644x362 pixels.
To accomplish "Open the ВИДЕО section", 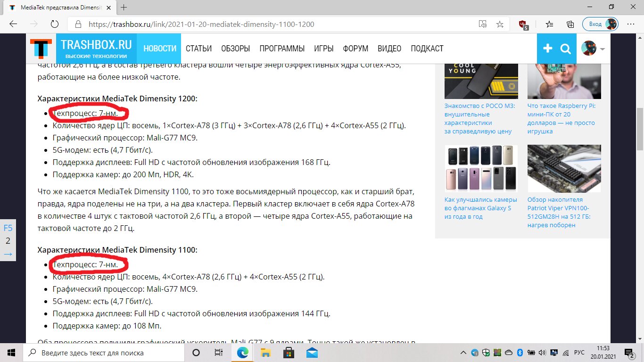I will point(389,49).
